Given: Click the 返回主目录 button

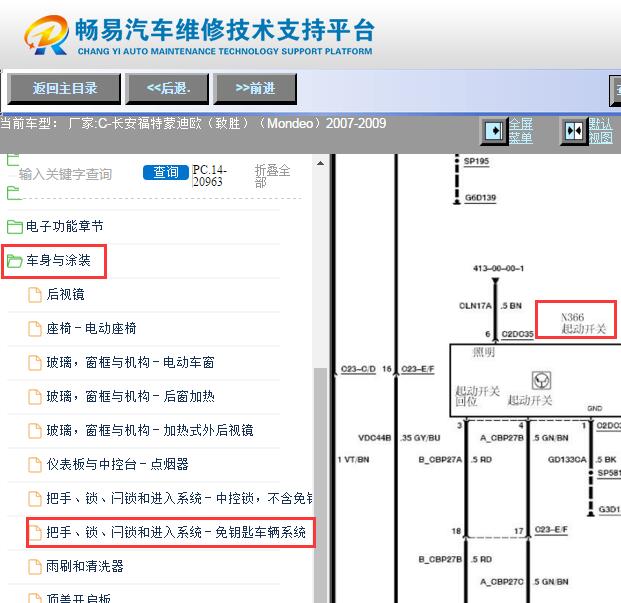Looking at the screenshot, I should (64, 88).
